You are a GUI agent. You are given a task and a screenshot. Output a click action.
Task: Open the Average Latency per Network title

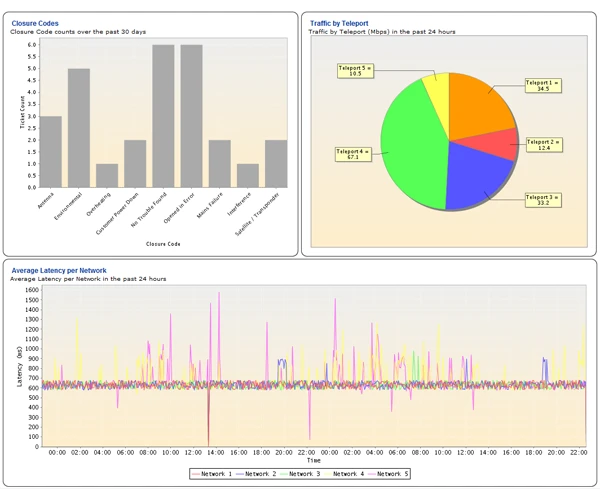(59, 270)
